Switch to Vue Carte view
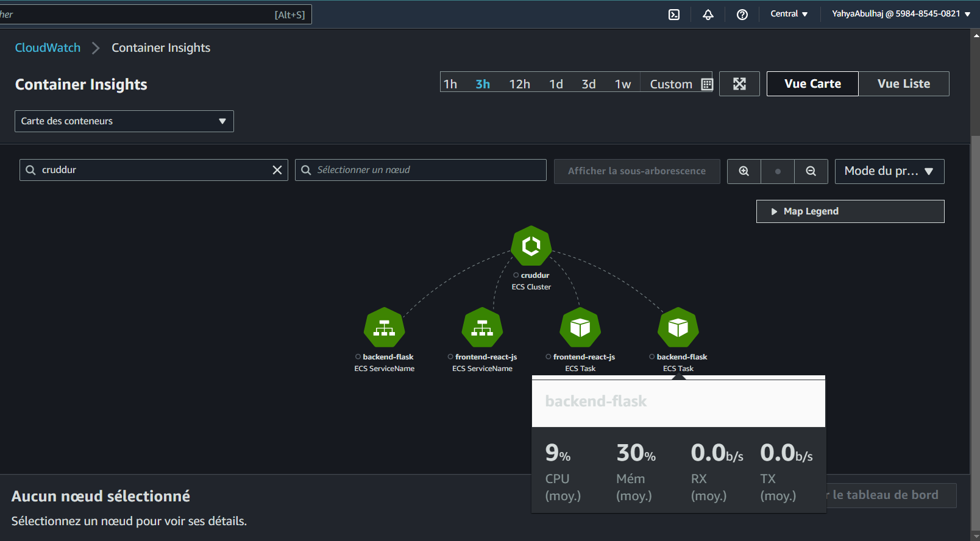This screenshot has height=541, width=980. 812,84
